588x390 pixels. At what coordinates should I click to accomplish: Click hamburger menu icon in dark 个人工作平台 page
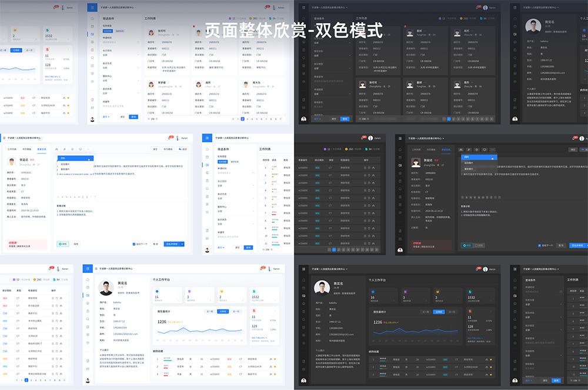click(x=303, y=269)
